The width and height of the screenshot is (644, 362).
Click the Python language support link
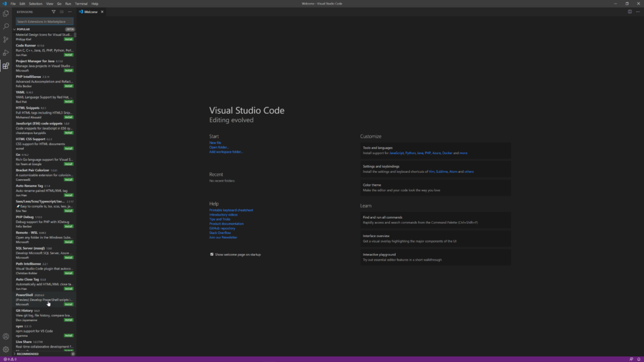(x=410, y=153)
